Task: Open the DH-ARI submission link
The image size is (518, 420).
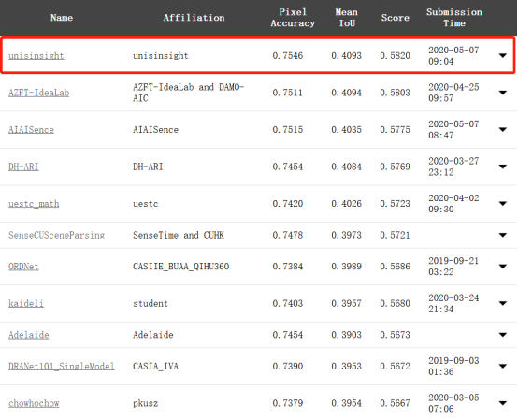Action: [23, 167]
